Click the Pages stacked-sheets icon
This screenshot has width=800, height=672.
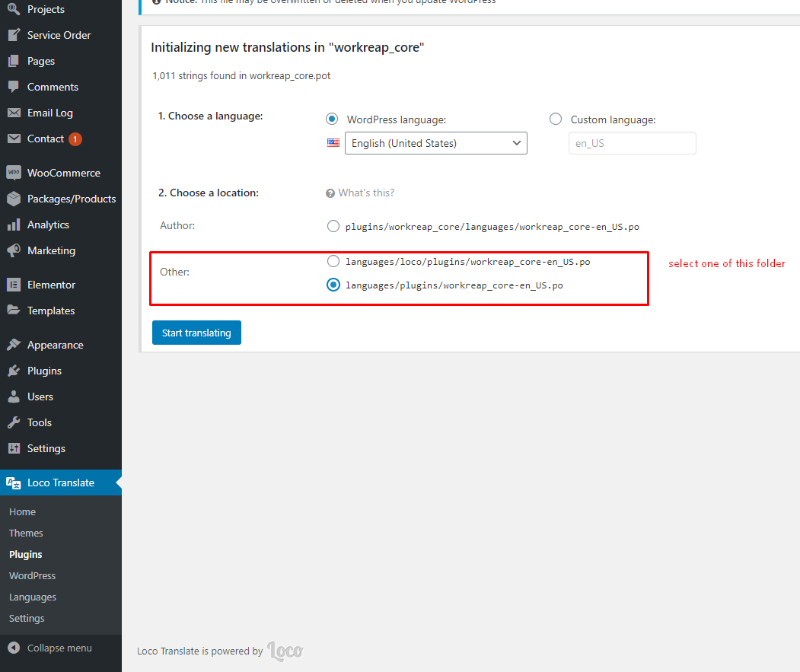pos(14,61)
